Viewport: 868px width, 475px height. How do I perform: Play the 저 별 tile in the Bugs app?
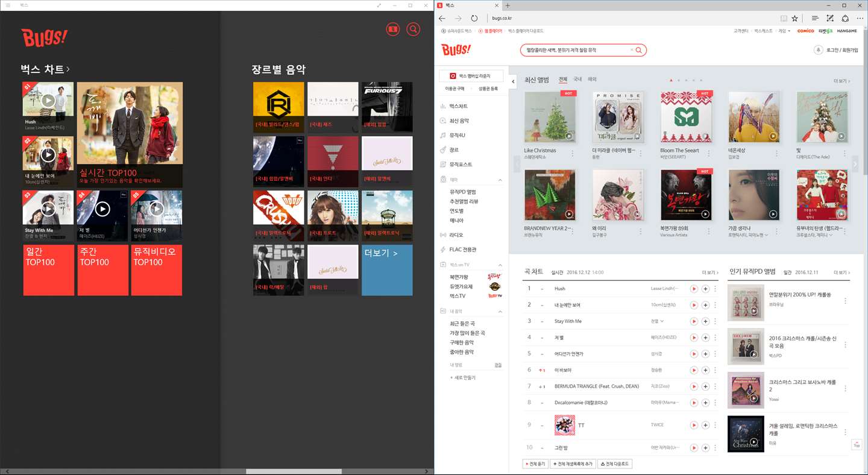point(102,209)
